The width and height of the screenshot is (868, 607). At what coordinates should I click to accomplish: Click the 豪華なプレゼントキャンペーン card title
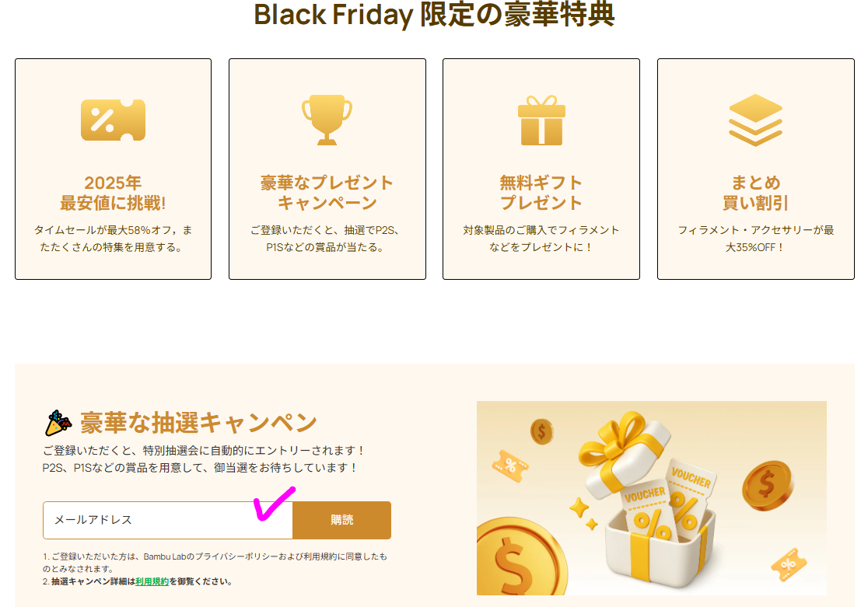(327, 193)
